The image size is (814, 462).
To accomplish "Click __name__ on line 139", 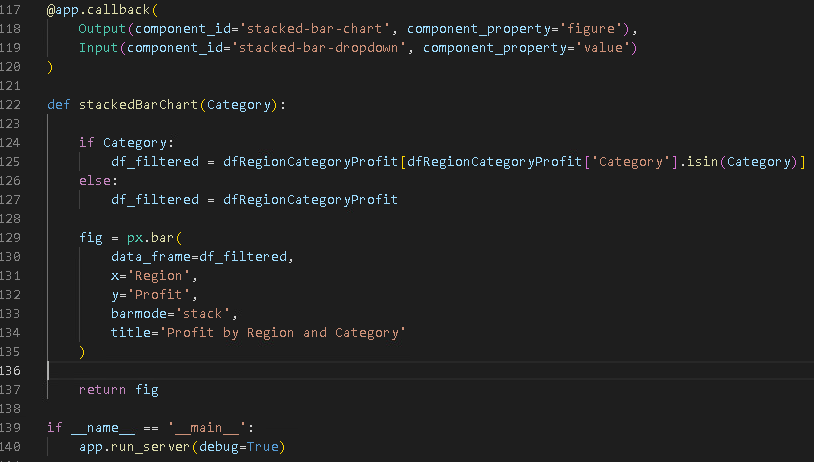I will point(102,428).
